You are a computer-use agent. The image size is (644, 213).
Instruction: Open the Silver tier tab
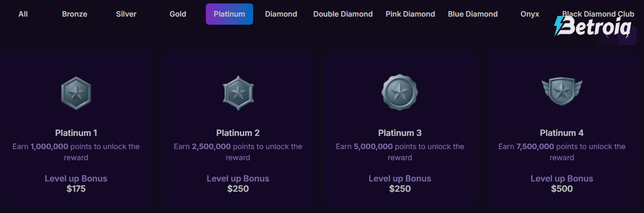pyautogui.click(x=126, y=14)
